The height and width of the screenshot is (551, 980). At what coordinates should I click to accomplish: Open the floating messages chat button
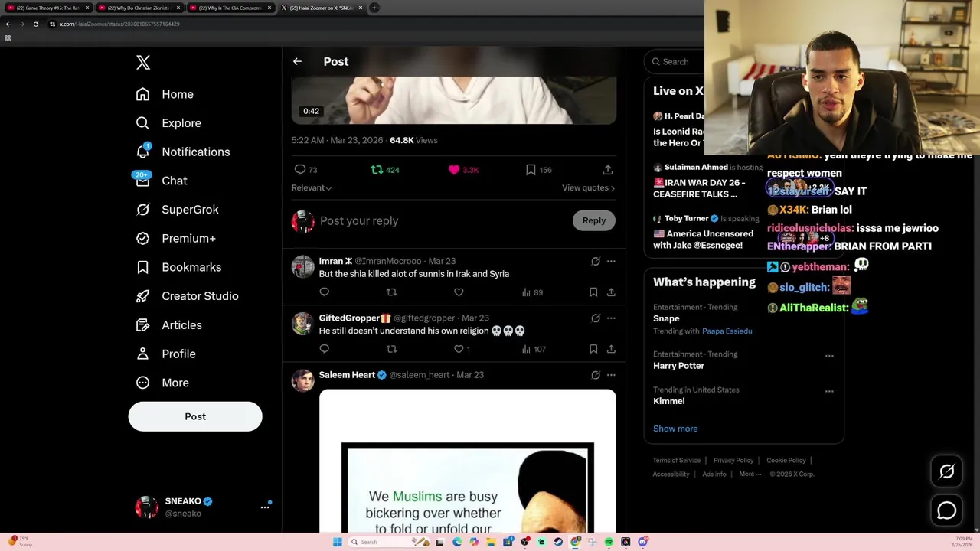[x=947, y=510]
